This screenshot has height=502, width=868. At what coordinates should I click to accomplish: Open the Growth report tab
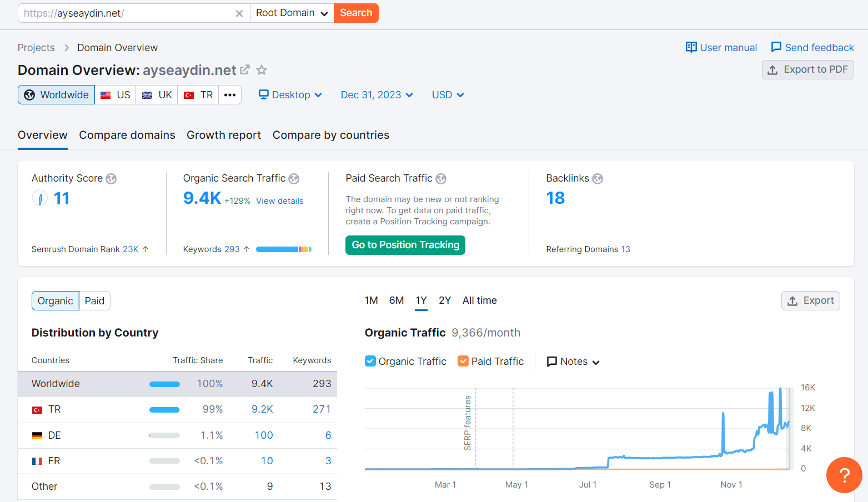(224, 135)
